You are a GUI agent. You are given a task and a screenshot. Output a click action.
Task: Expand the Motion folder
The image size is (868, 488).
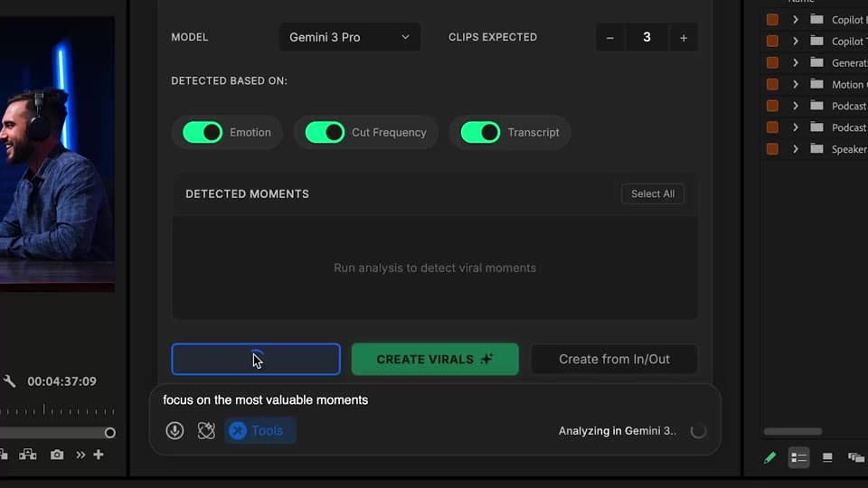tap(796, 84)
